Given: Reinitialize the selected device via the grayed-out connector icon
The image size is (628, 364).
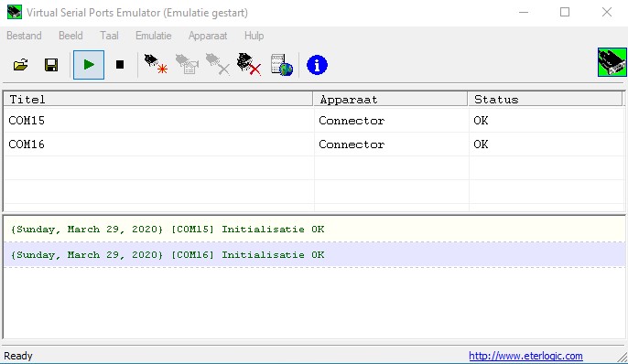Looking at the screenshot, I should pyautogui.click(x=187, y=64).
